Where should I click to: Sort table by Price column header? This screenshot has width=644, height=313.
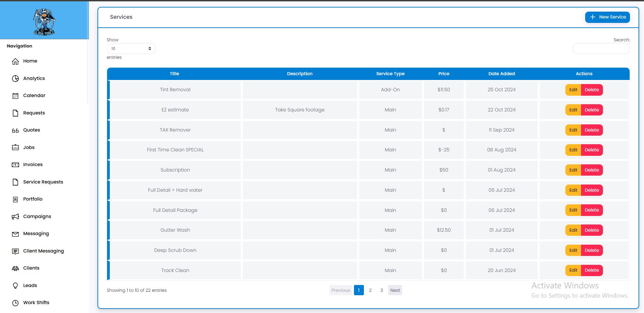pos(444,74)
